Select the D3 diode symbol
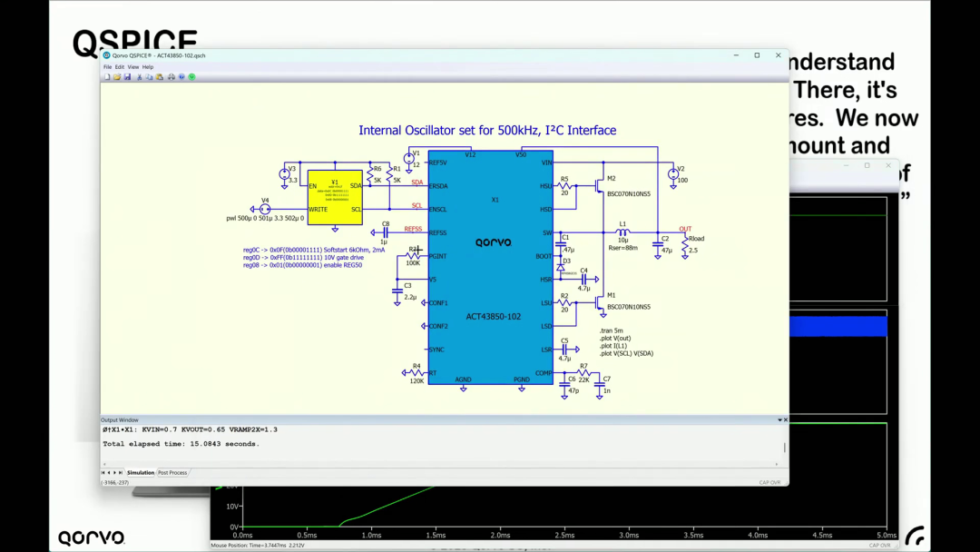Image resolution: width=980 pixels, height=552 pixels. click(561, 267)
